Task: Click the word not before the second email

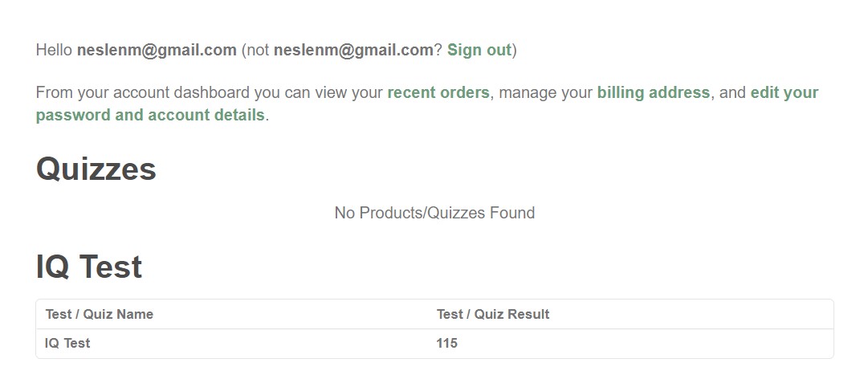Action: click(258, 50)
